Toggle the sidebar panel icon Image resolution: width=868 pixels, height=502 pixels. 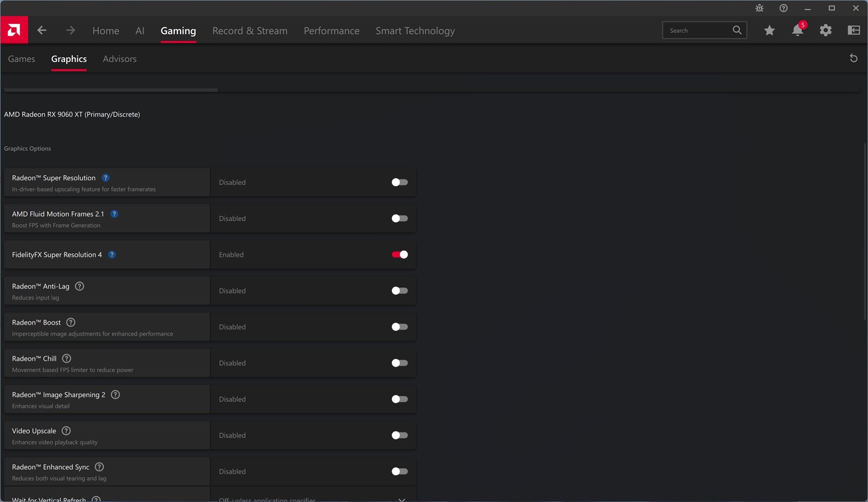pos(854,30)
